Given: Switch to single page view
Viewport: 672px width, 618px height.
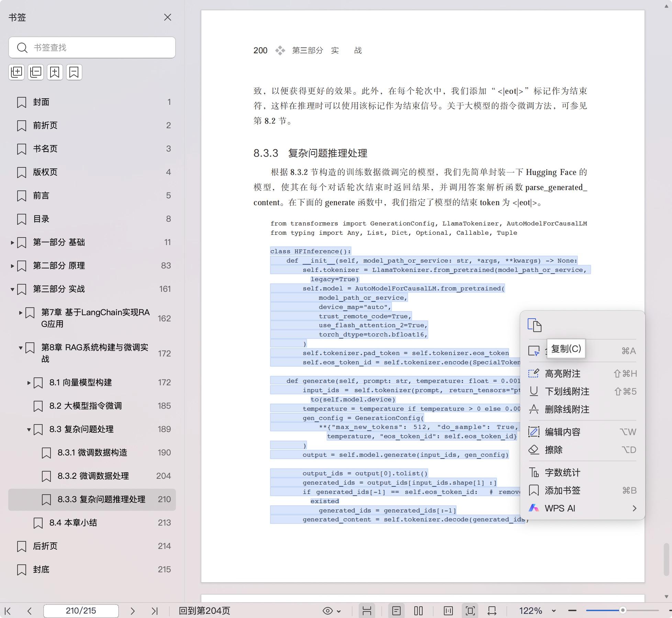Looking at the screenshot, I should point(396,611).
